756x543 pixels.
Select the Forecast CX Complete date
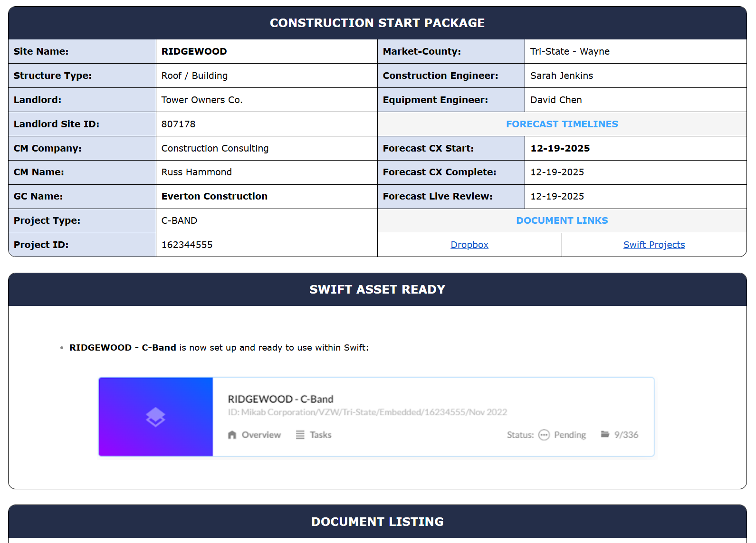(x=557, y=172)
